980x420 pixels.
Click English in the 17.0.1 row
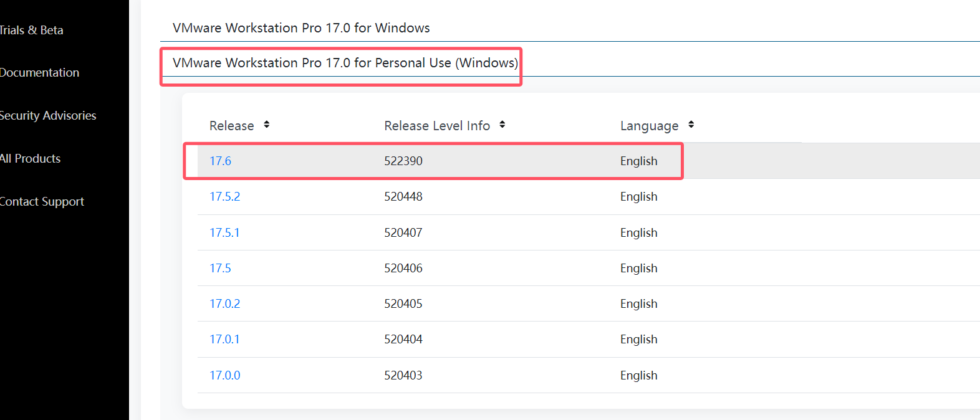pyautogui.click(x=639, y=339)
